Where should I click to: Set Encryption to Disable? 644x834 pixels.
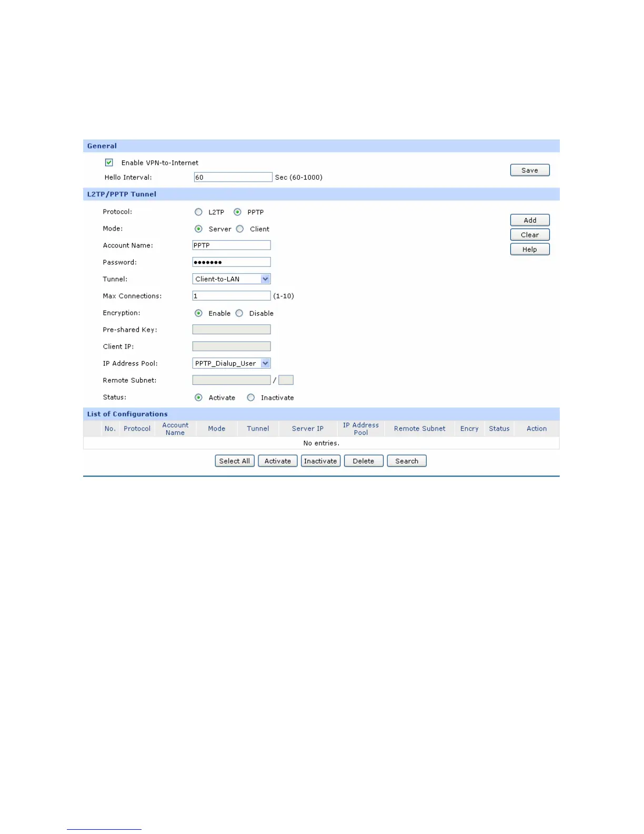point(239,313)
